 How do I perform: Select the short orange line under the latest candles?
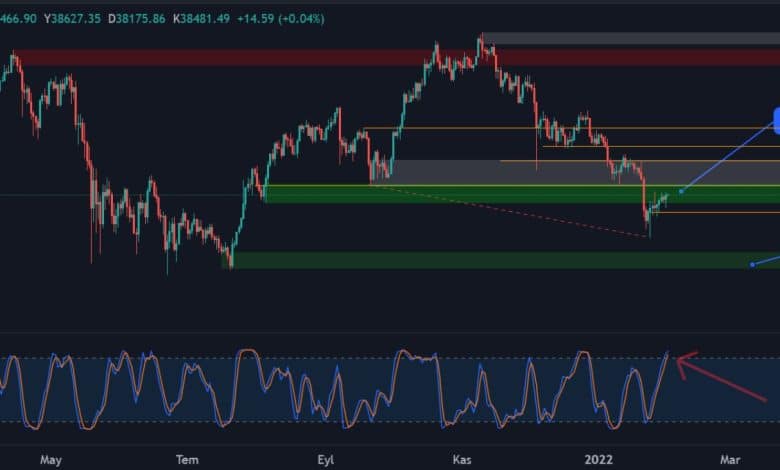pyautogui.click(x=720, y=212)
